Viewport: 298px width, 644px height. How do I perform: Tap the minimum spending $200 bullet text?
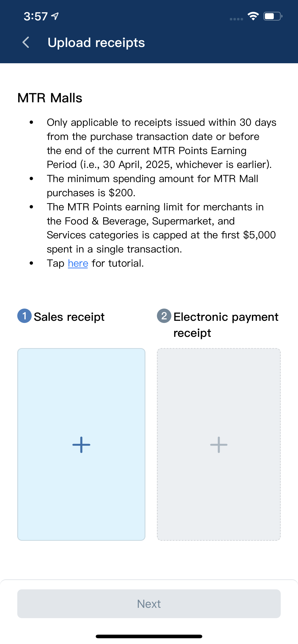[x=152, y=186]
